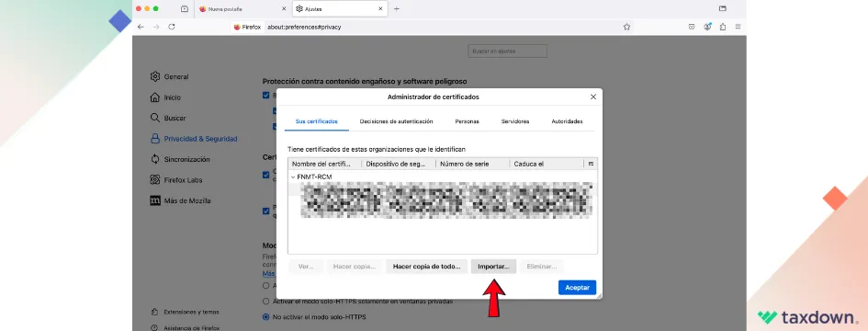Collapse the FNMT-RCM tree group
This screenshot has width=868, height=331.
point(293,177)
